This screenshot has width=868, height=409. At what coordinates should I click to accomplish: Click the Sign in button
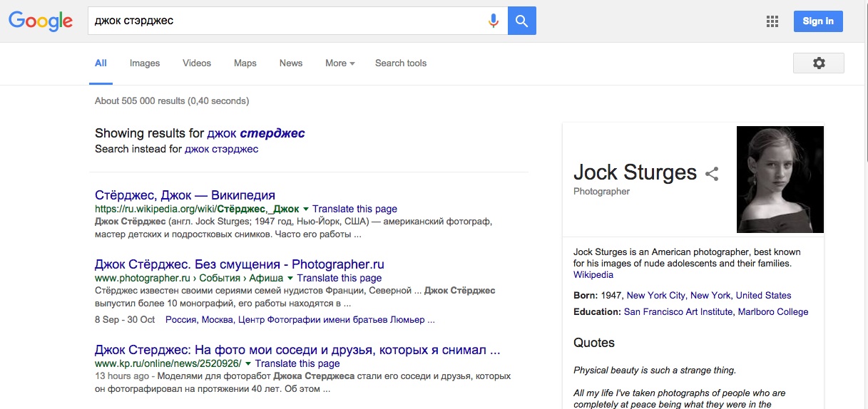[x=818, y=21]
